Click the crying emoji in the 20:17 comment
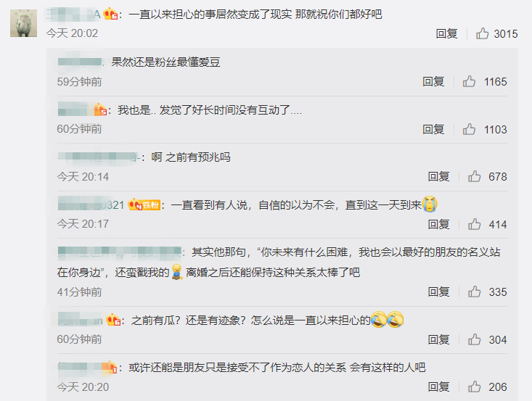Image resolution: width=532 pixels, height=401 pixels. [430, 204]
